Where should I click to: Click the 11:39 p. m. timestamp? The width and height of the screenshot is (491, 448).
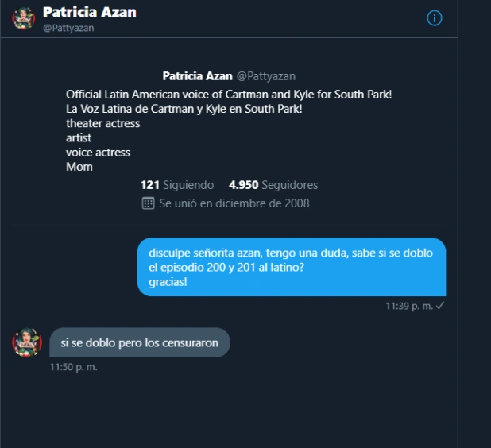(x=408, y=306)
